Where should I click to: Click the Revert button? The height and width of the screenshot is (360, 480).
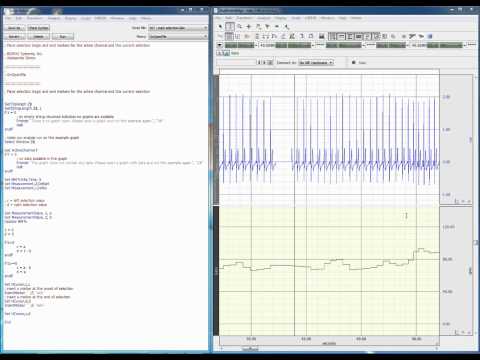[15, 36]
